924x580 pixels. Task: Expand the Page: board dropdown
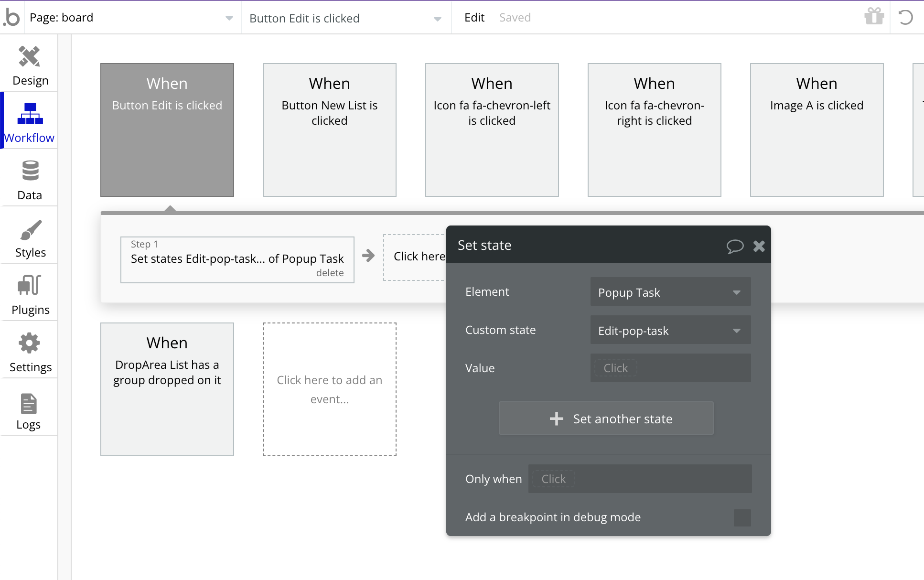click(133, 18)
